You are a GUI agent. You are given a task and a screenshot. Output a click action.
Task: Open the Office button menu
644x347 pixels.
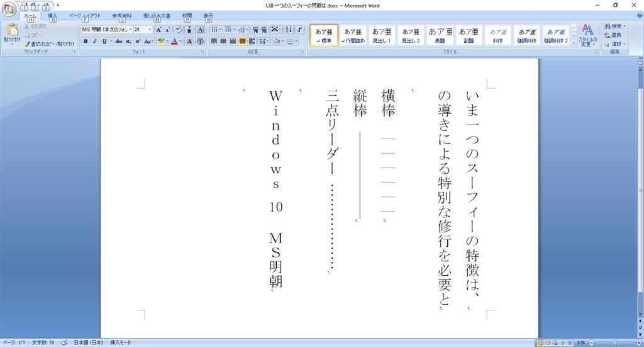(x=8, y=8)
